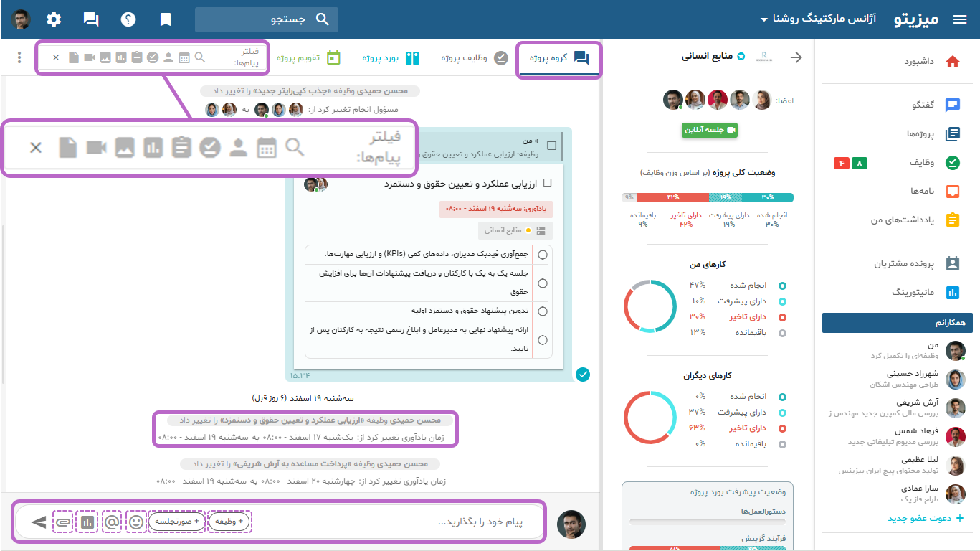
Task: Filter messages by date with the calendar icon
Action: point(184,57)
